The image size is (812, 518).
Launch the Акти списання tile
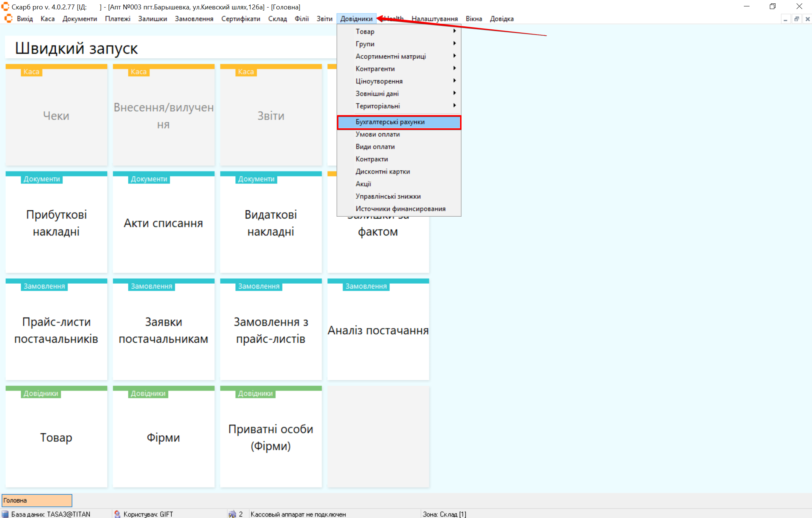(163, 223)
